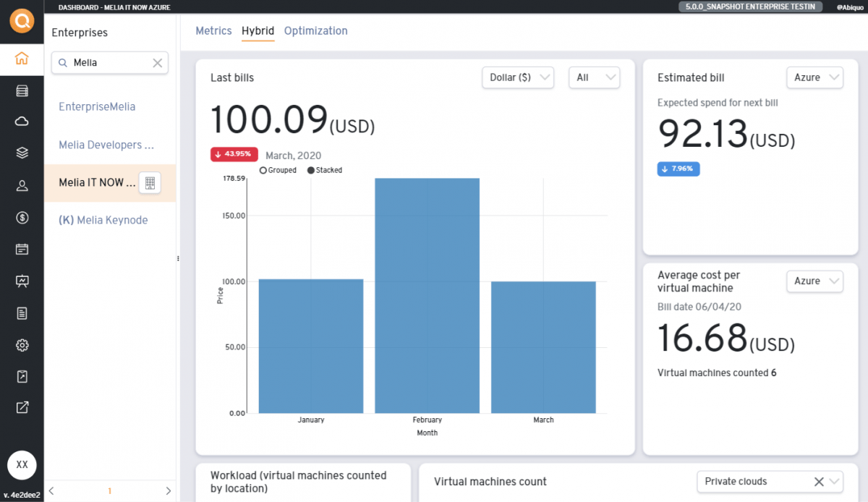Open the Users icon in sidebar
Viewport: 868px width, 502px height.
click(x=22, y=186)
